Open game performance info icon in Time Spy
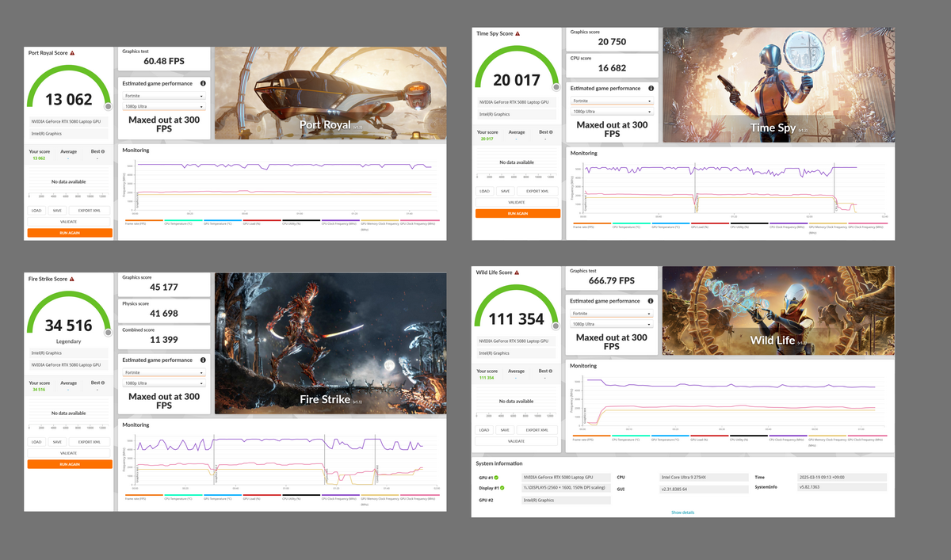 click(x=651, y=89)
